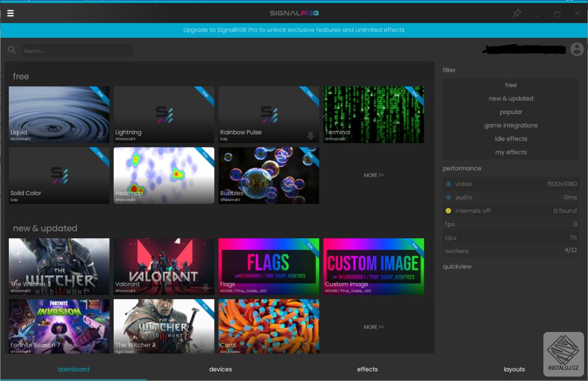Click the cpu 1% value

click(x=573, y=237)
